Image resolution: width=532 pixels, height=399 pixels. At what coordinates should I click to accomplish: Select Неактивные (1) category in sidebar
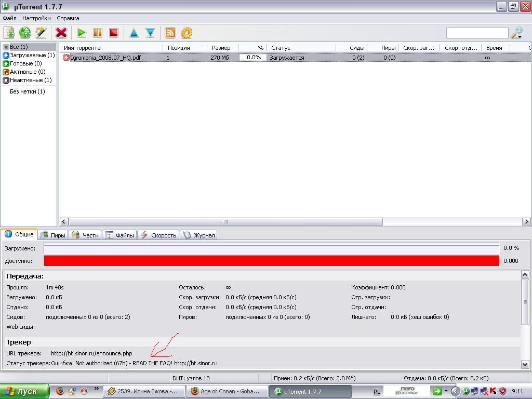tap(30, 80)
